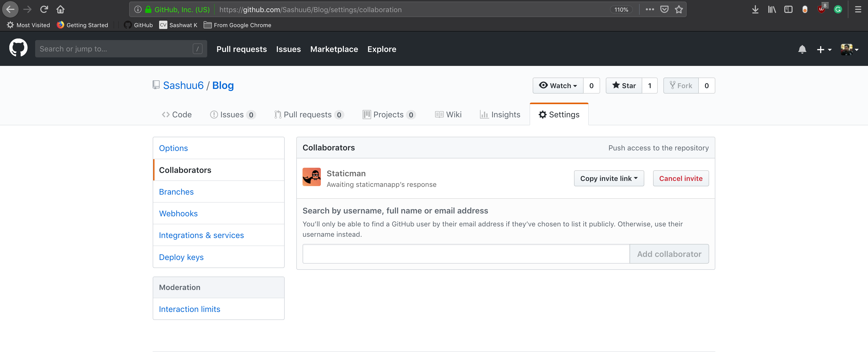Open the Firefox library icon
This screenshot has width=868, height=352.
tap(772, 10)
